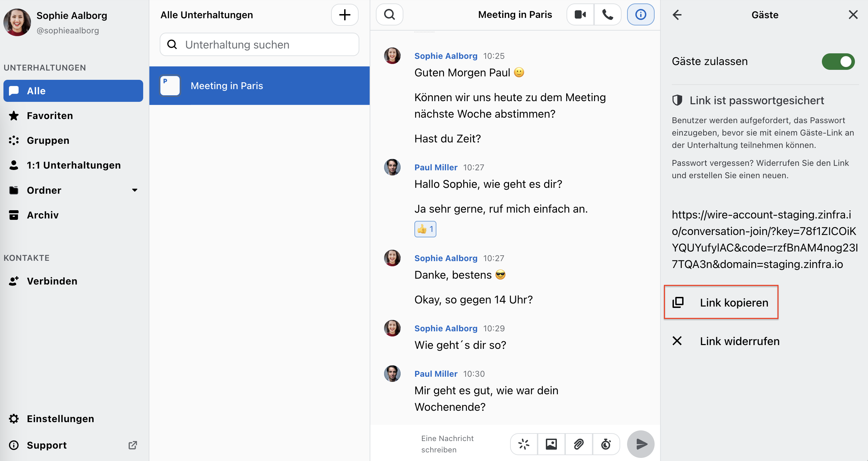868x461 pixels.
Task: Start a video call in Meeting in Paris
Action: click(x=580, y=14)
